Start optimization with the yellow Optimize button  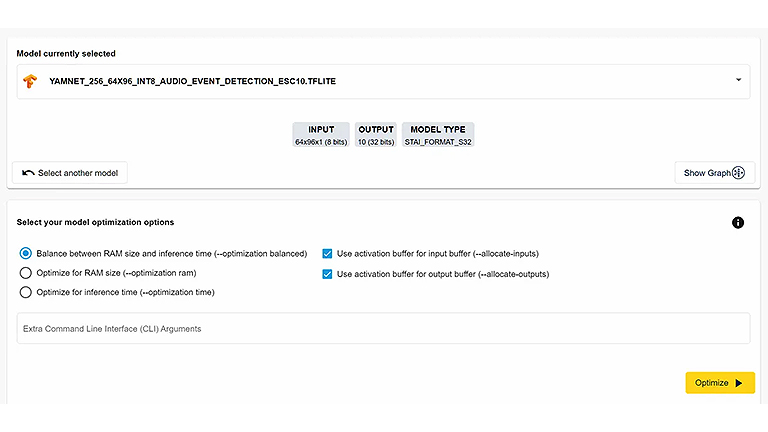pyautogui.click(x=719, y=383)
